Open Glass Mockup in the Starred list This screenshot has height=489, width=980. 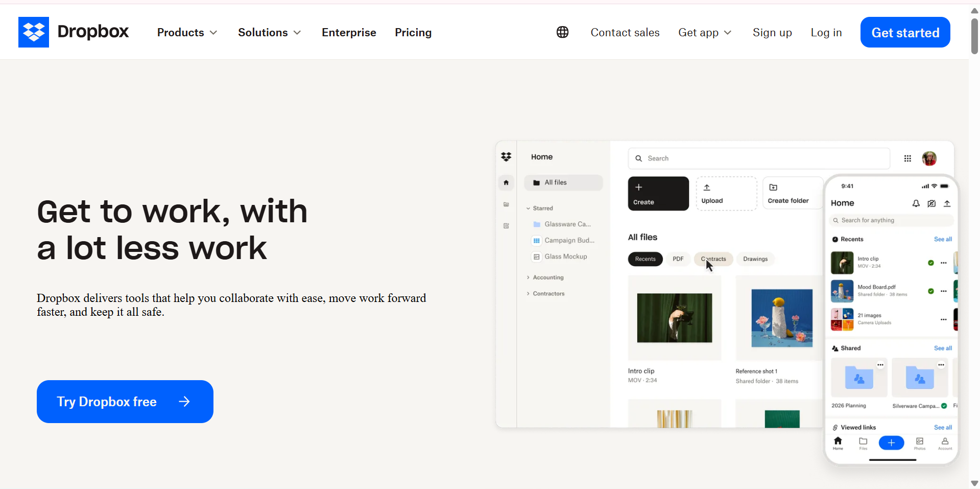[560, 257]
